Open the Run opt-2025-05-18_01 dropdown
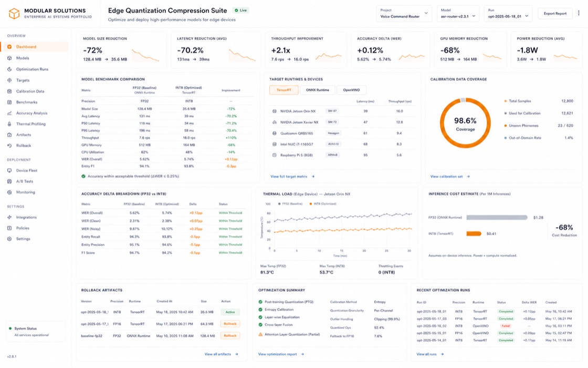Viewport: 588px width, 368px height. pyautogui.click(x=508, y=14)
